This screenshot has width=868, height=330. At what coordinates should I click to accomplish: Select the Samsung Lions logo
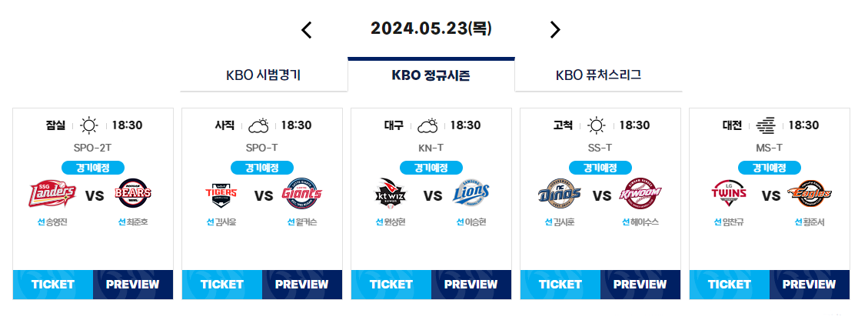[x=471, y=193]
